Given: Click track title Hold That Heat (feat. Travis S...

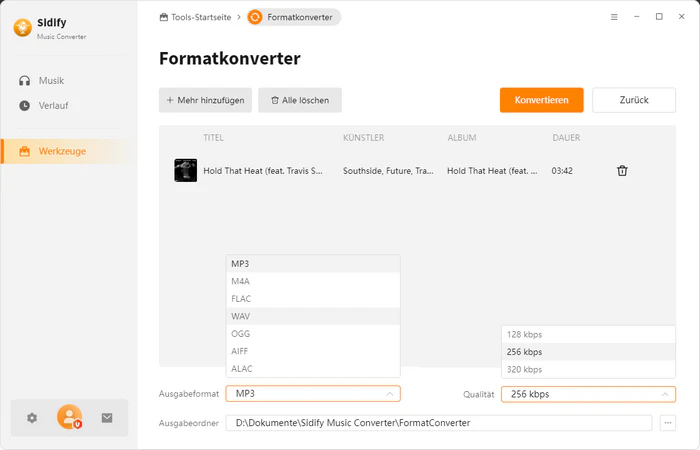Looking at the screenshot, I should coord(262,171).
